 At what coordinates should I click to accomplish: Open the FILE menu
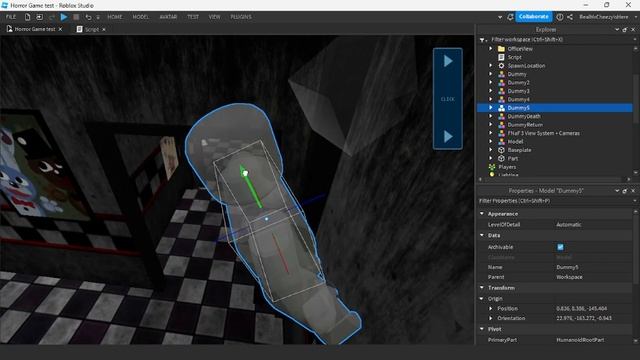[11, 17]
